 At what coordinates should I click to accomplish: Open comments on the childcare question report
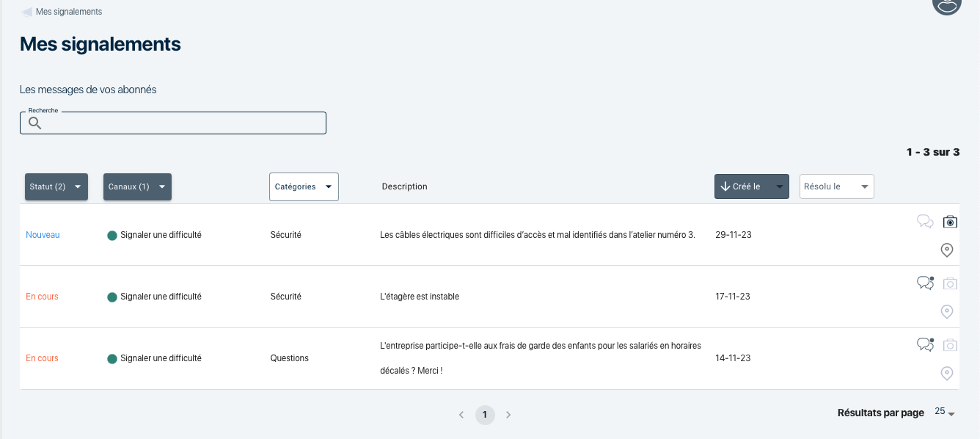click(925, 344)
